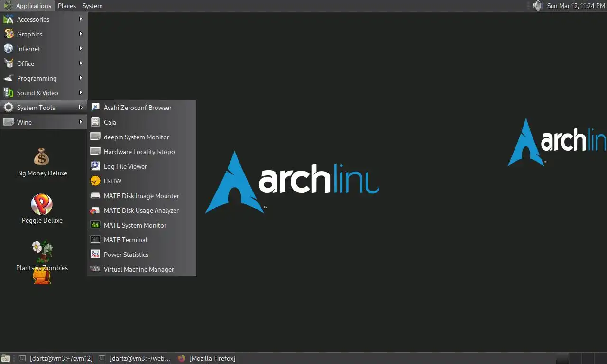Click the MATE Disk Image Mounter icon
This screenshot has height=364, width=607.
coord(95,196)
